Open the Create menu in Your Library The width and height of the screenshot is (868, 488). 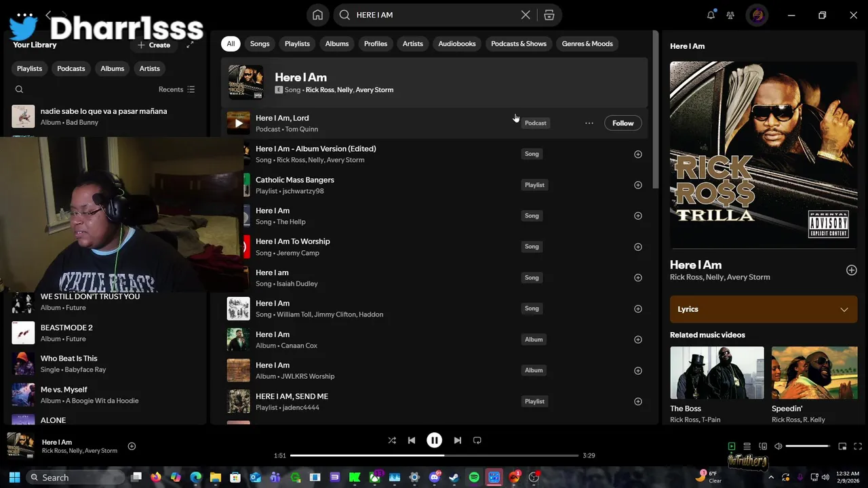[154, 45]
